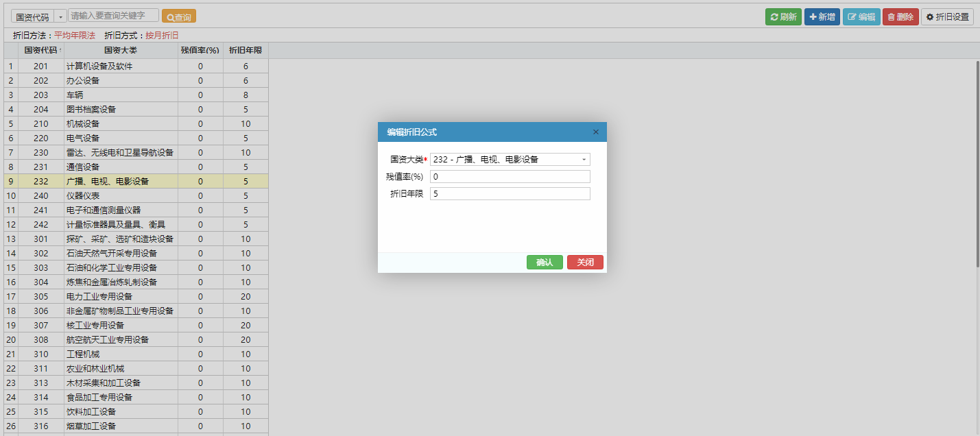
Task: Click the search keyword input box
Action: pos(113,16)
